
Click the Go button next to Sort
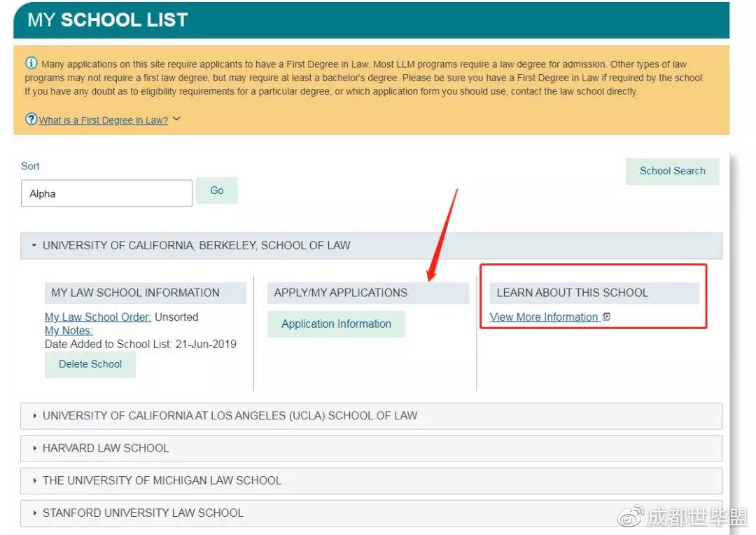point(216,190)
